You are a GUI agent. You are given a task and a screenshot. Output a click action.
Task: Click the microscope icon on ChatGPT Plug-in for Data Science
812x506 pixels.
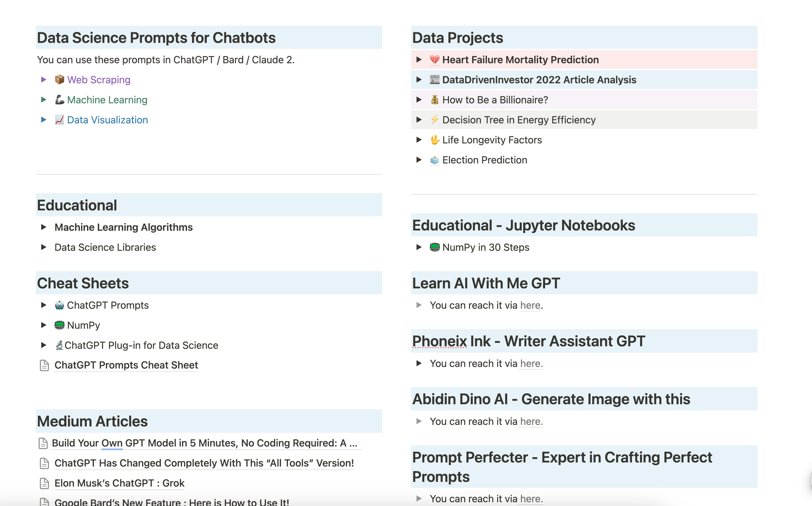click(60, 345)
